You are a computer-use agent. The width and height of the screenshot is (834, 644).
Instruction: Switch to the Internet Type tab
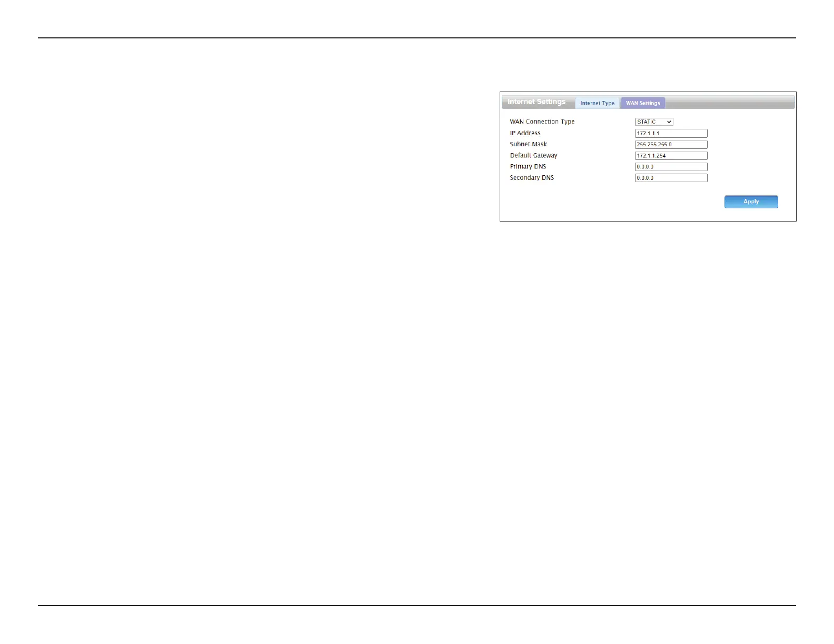click(597, 103)
